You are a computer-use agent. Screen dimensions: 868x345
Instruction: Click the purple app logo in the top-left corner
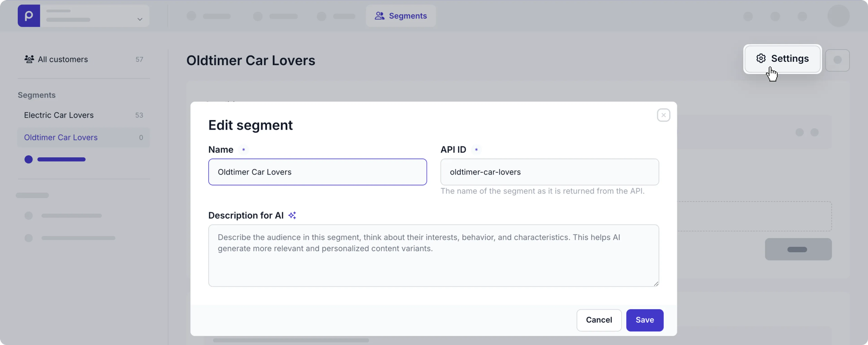pos(29,15)
